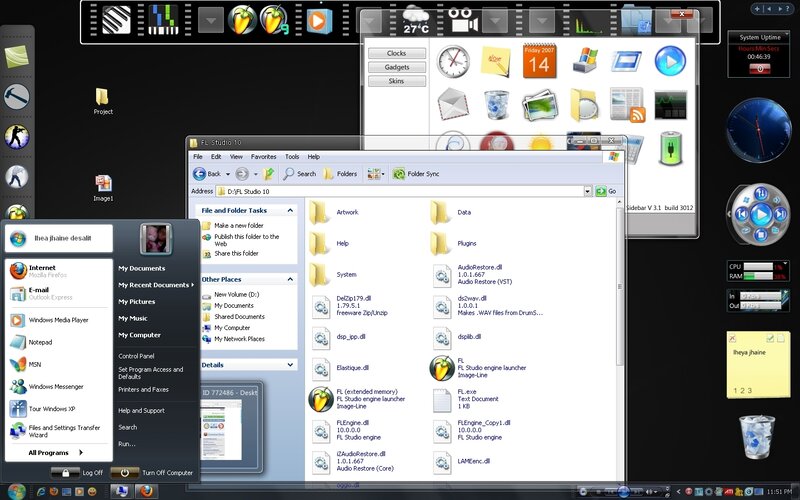
Task: Click the Folder Sync toolbar button
Action: (x=416, y=174)
